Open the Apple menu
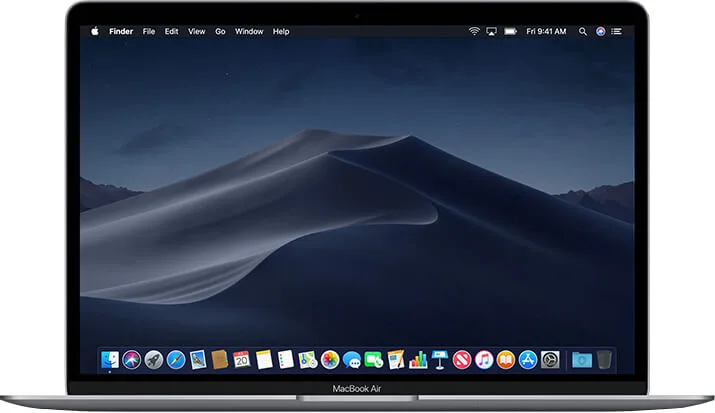Viewport: 715px width, 413px height. pos(95,31)
